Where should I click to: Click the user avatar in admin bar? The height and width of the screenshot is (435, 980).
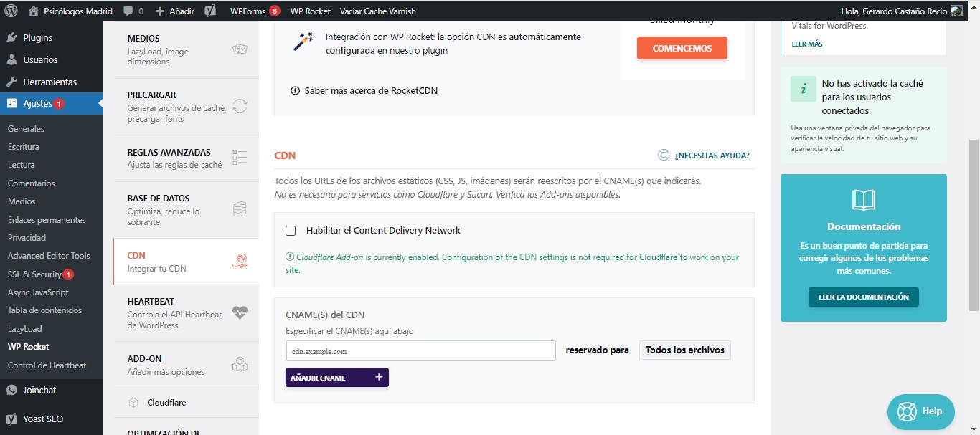[x=956, y=11]
